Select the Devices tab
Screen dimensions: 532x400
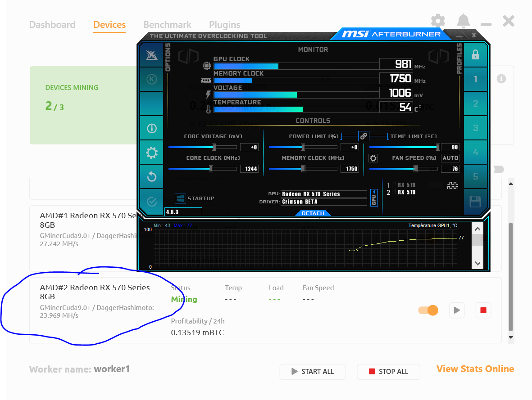coord(109,25)
